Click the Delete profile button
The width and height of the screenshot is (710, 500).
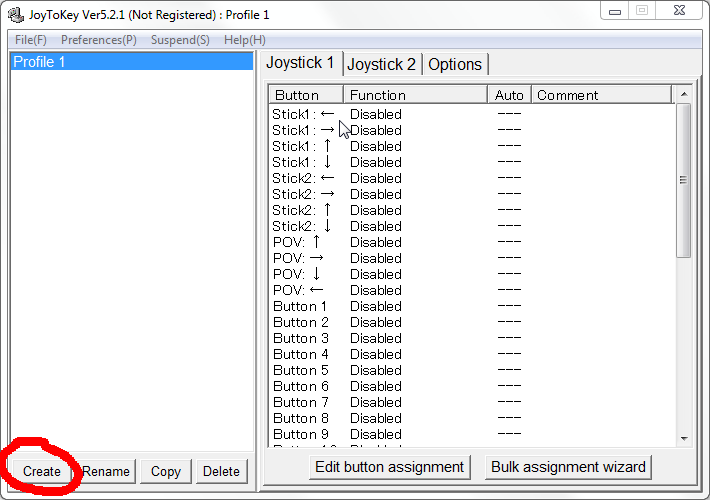[x=221, y=471]
